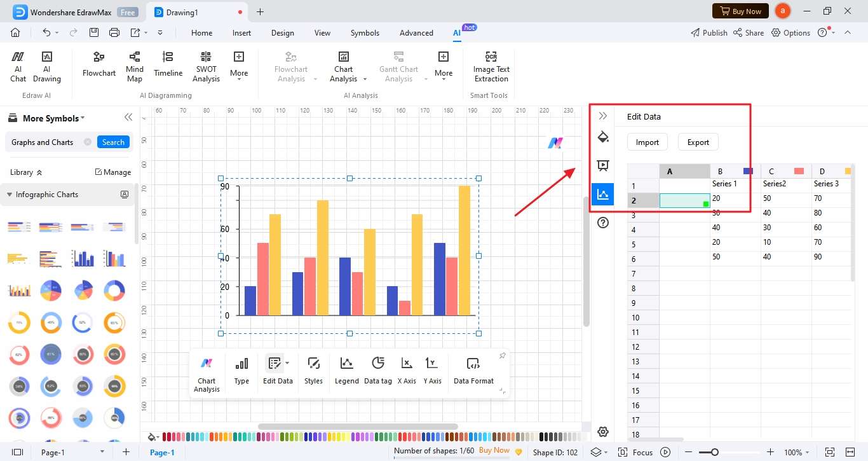
Task: Click Publish in the top bar
Action: (709, 32)
